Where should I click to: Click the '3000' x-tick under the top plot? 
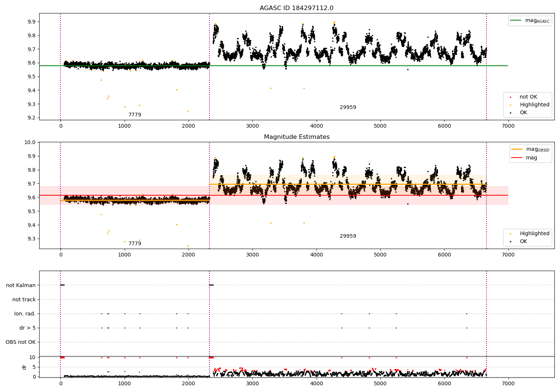coord(252,126)
